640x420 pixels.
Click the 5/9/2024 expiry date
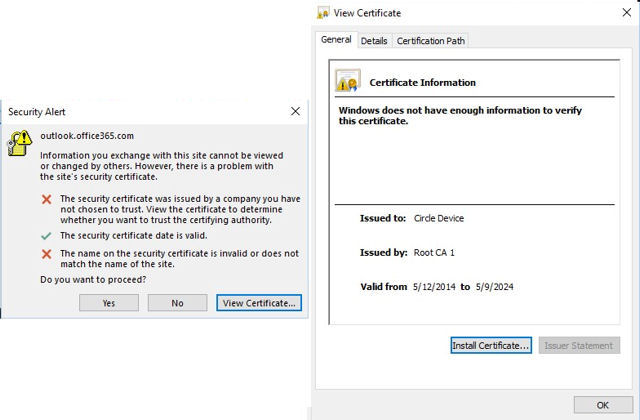tap(494, 287)
